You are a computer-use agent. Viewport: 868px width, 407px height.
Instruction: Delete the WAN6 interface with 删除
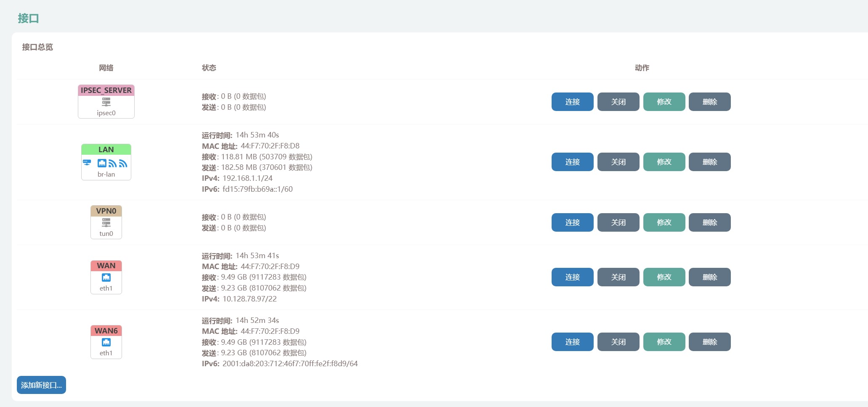(x=709, y=342)
